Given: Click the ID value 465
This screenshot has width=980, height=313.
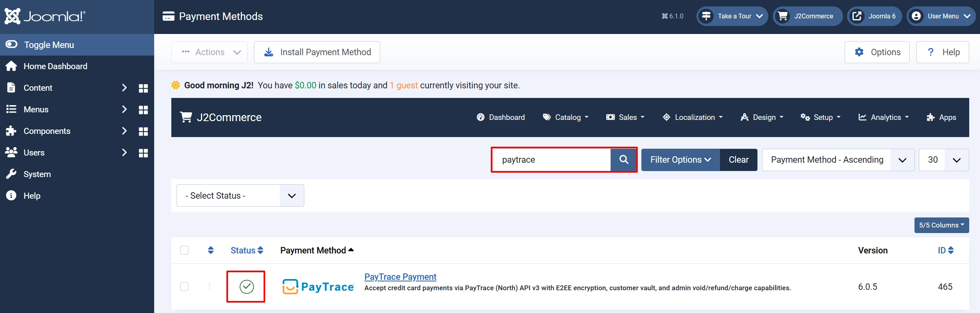Looking at the screenshot, I should pyautogui.click(x=945, y=287).
